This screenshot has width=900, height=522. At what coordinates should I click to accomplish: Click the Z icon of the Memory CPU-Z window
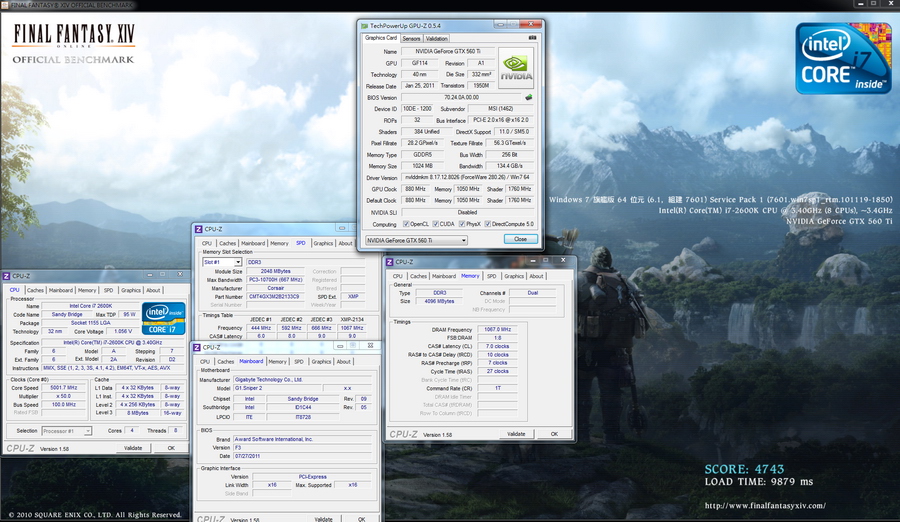coord(390,262)
